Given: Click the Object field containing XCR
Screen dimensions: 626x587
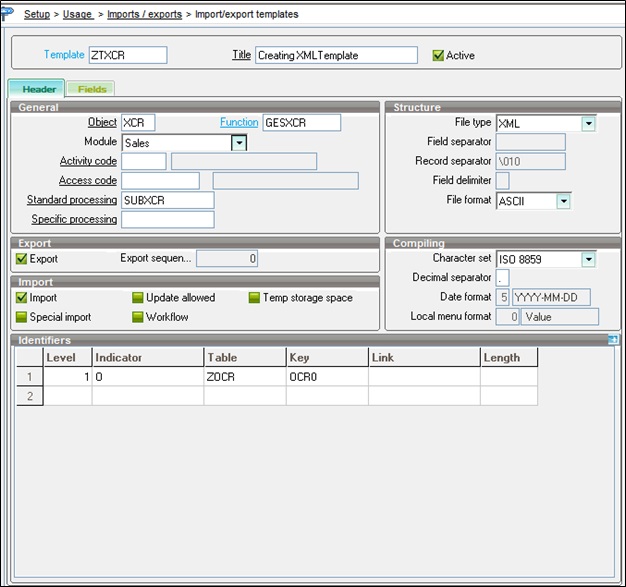Looking at the screenshot, I should click(x=138, y=123).
